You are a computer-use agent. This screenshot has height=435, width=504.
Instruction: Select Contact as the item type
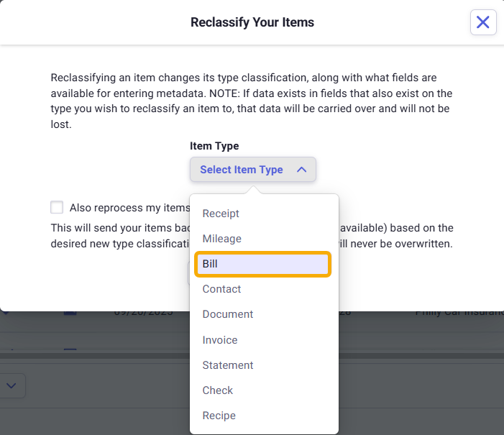pos(222,289)
